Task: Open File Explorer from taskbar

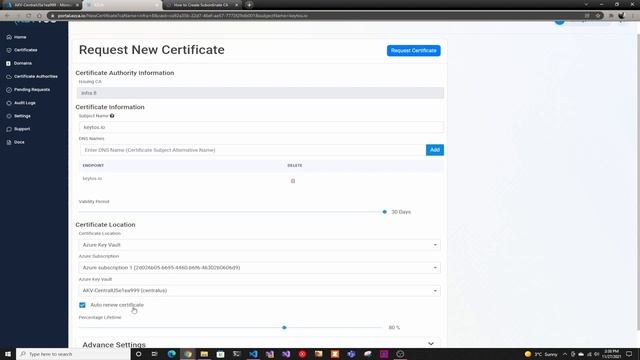Action: (x=204, y=354)
